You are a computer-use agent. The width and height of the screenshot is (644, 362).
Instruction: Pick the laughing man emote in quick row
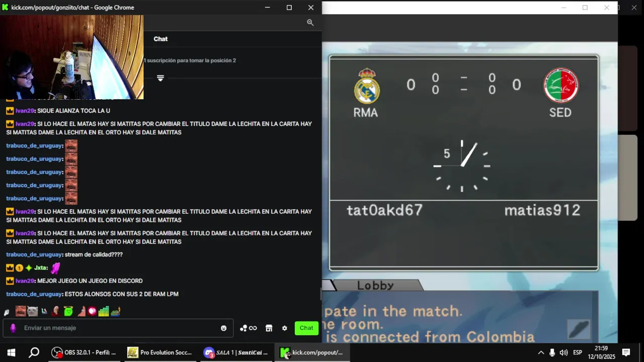tap(20, 311)
